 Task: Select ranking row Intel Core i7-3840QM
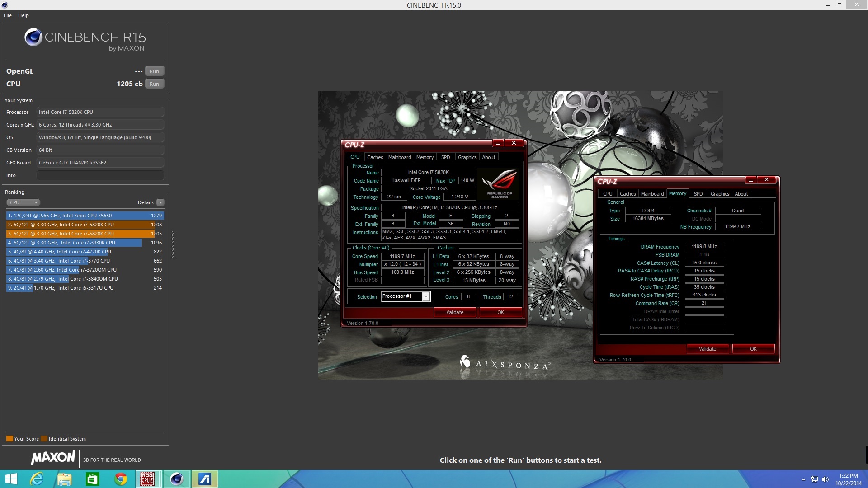(85, 279)
